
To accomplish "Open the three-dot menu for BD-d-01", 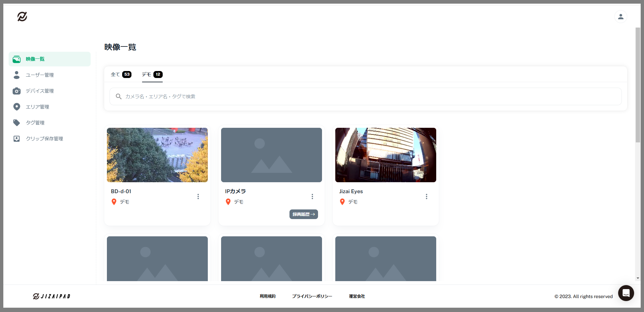I will (198, 196).
